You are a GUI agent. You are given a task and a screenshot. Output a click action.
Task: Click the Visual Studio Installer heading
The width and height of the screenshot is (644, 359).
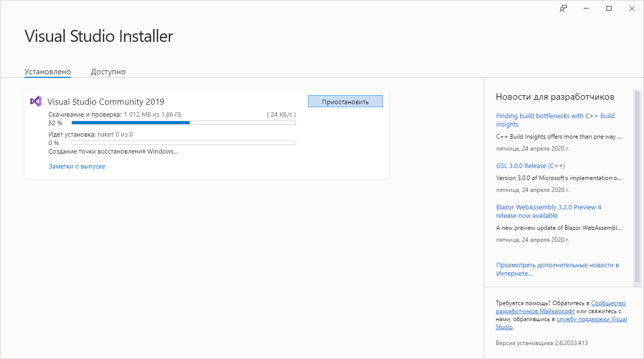(x=99, y=36)
